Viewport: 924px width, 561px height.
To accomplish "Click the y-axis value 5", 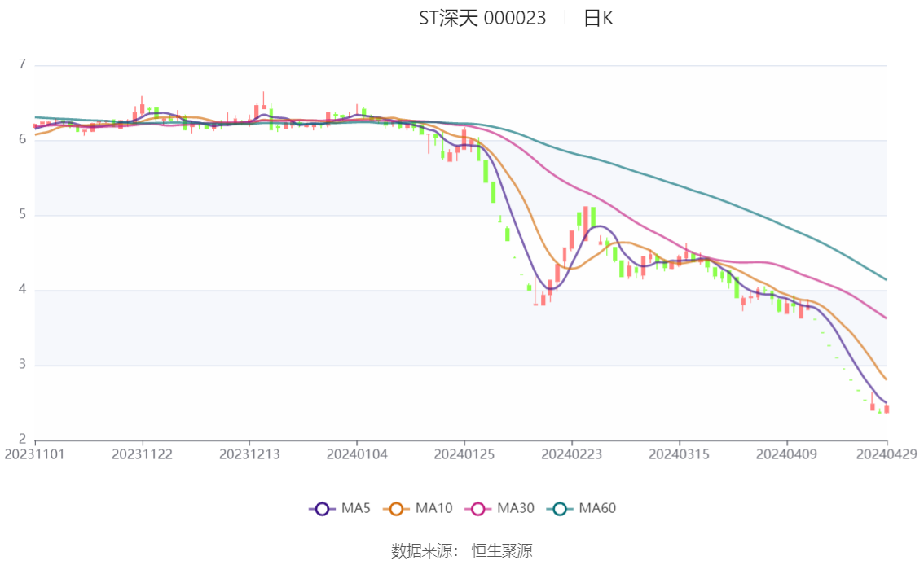I will coord(22,214).
